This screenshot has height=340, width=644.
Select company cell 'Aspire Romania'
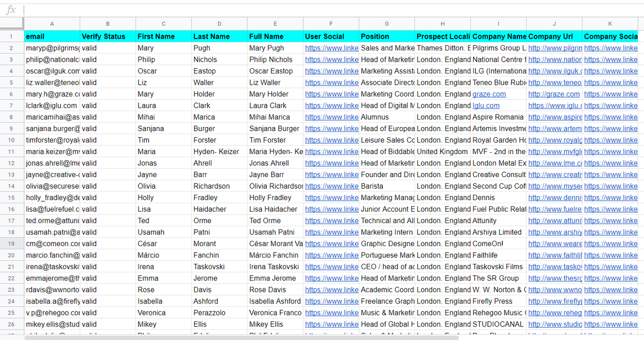click(499, 117)
